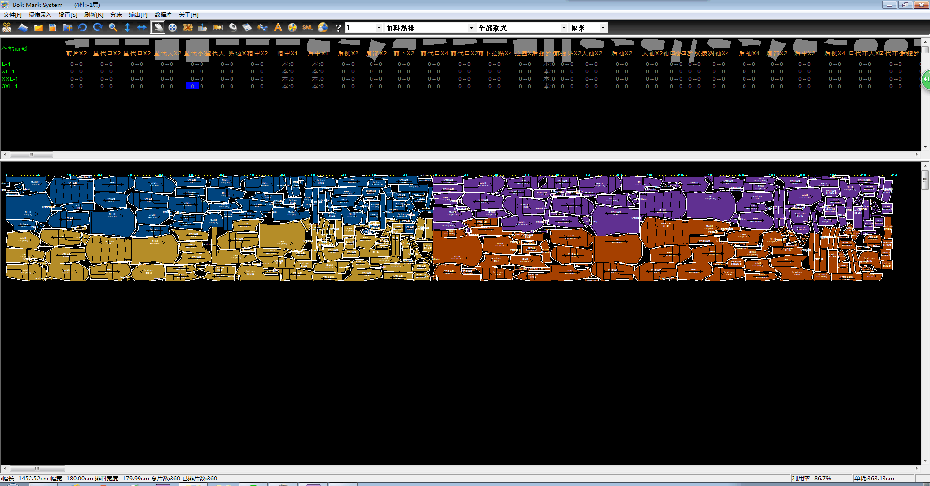Click left arrow of size table scrollbar
Image resolution: width=930 pixels, height=486 pixels.
5,156
